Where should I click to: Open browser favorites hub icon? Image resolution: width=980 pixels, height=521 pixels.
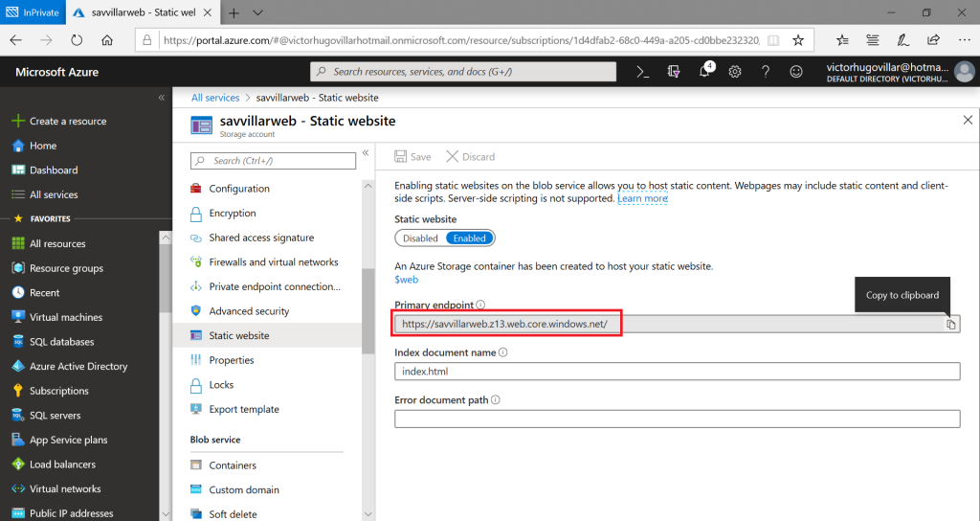(x=842, y=40)
